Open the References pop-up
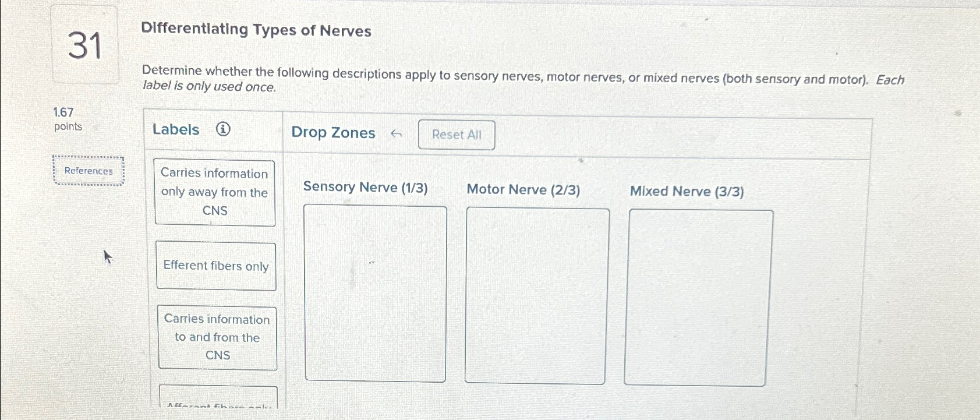Screen dimensions: 980x420 88,171
